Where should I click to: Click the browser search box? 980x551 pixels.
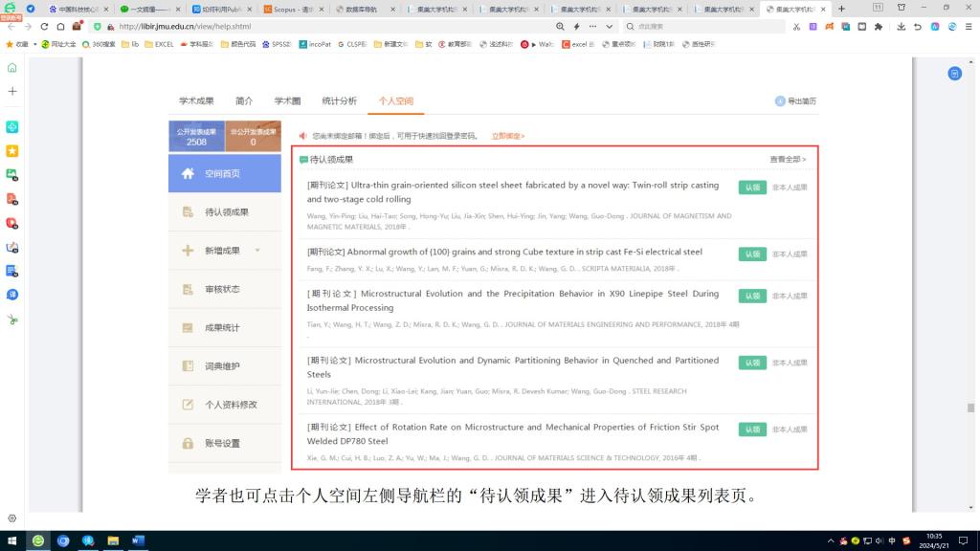click(706, 27)
